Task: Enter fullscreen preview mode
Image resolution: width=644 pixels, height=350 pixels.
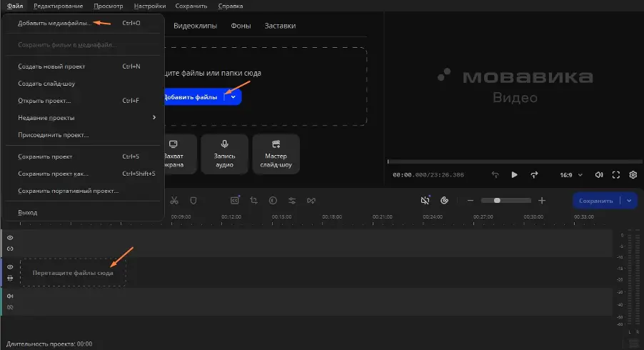Action: [616, 174]
